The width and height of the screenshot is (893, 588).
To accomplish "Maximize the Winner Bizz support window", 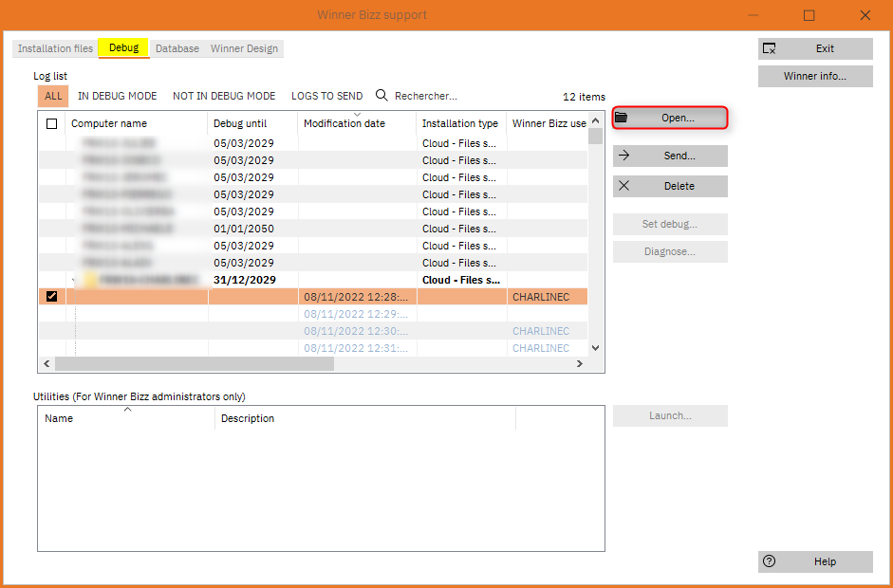I will [809, 15].
